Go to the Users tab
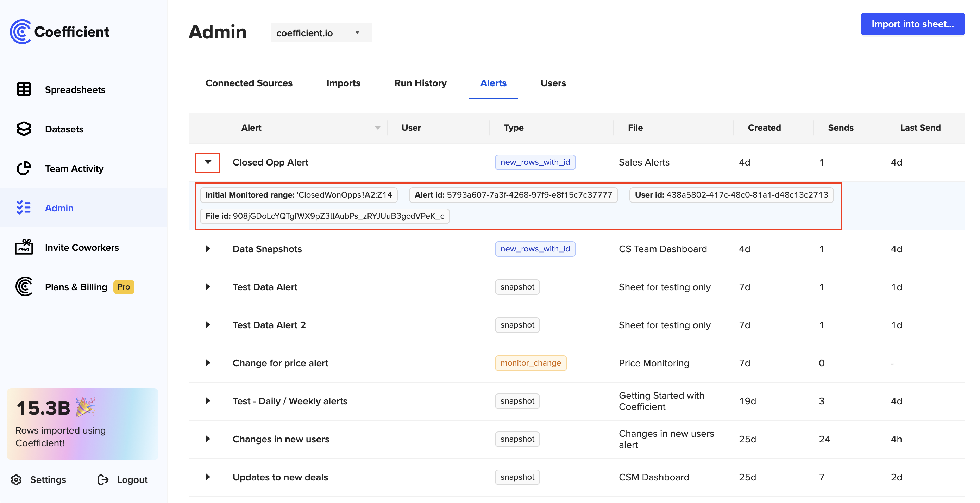 click(x=553, y=83)
